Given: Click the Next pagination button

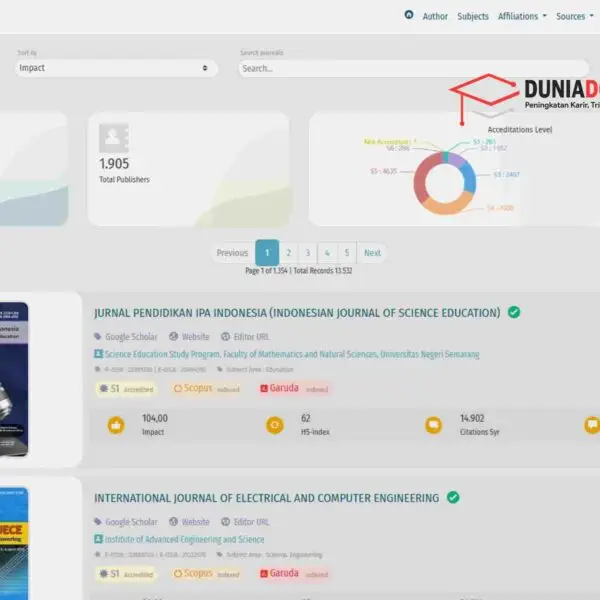Looking at the screenshot, I should coord(372,253).
